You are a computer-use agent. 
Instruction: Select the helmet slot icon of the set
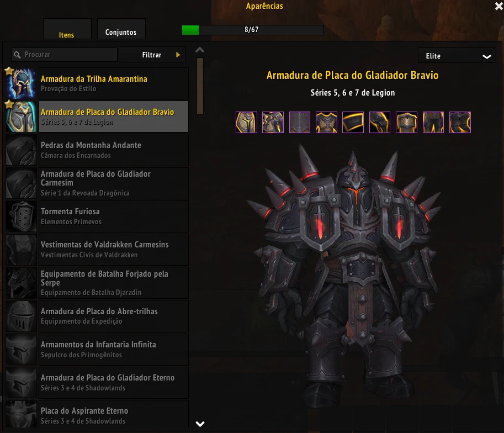[246, 122]
